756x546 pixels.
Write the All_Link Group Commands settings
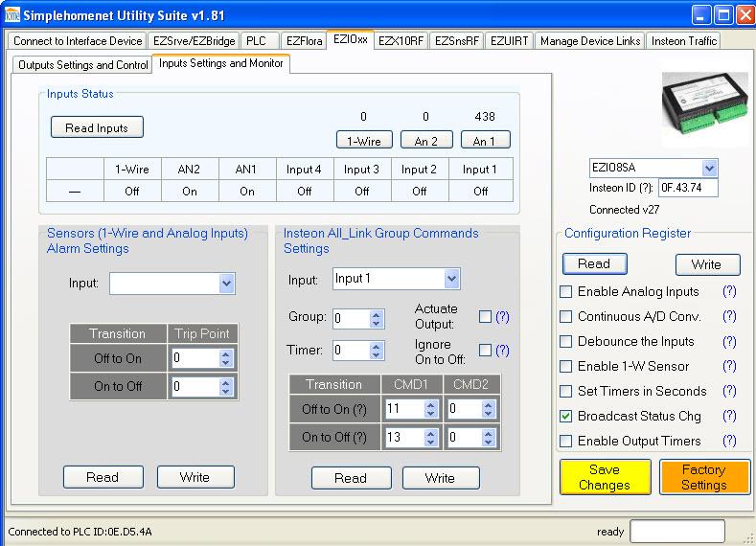point(440,478)
